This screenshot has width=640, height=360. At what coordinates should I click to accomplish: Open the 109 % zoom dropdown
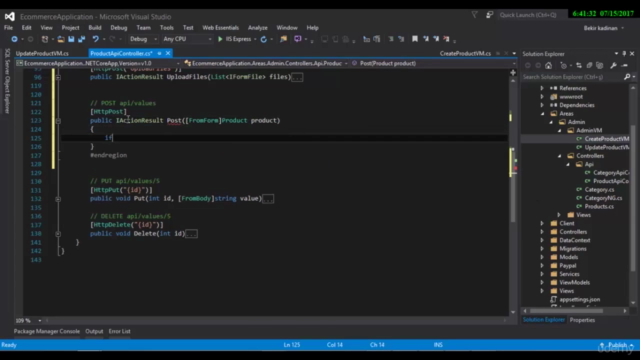point(40,321)
